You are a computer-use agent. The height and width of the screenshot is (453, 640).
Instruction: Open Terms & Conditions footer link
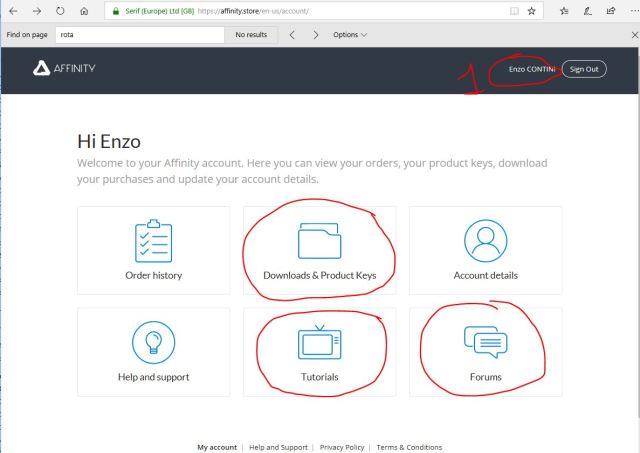point(408,447)
